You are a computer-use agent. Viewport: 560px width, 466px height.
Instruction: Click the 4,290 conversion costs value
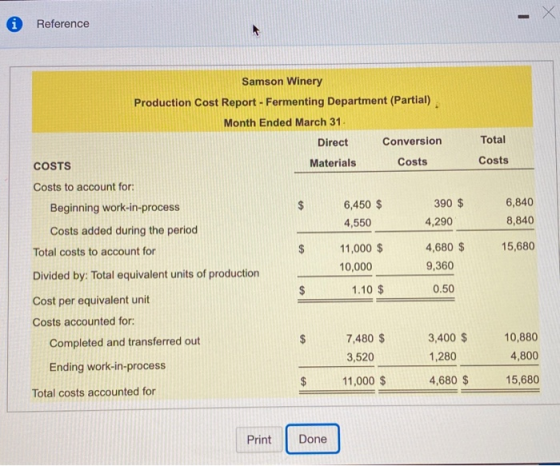pos(439,222)
